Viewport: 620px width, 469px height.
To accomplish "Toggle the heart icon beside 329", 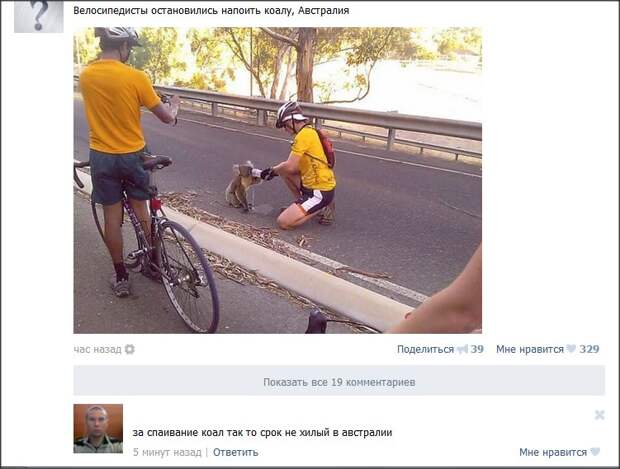I will (x=571, y=349).
